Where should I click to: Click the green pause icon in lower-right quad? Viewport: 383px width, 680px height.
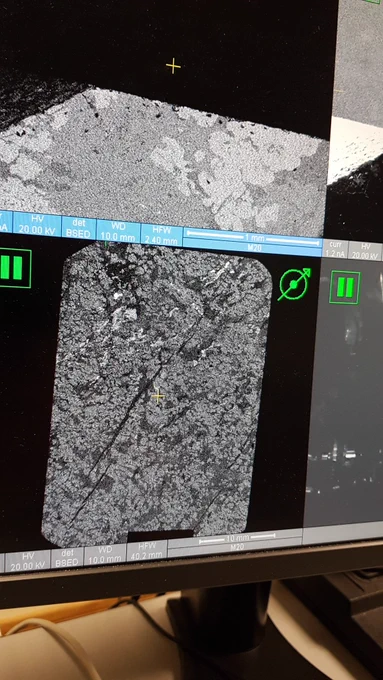(x=344, y=287)
